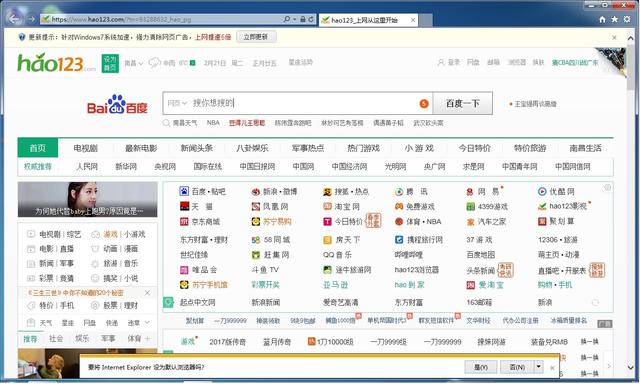Open 天猫 icon link
This screenshot has width=640, height=384.
pos(184,206)
